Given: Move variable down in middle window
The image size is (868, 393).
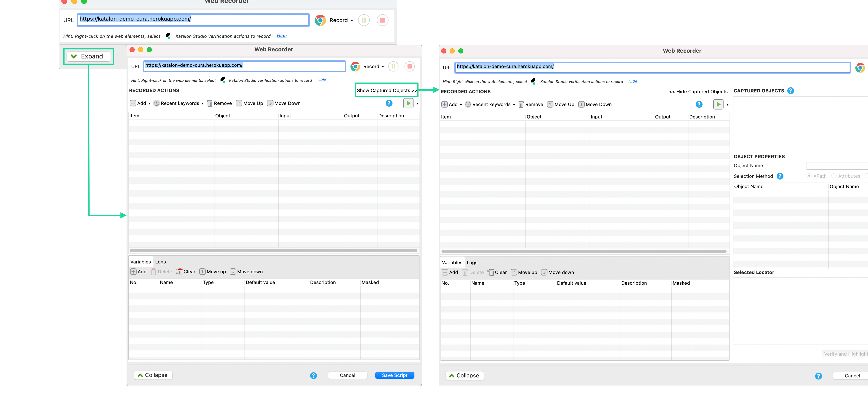Looking at the screenshot, I should [246, 271].
